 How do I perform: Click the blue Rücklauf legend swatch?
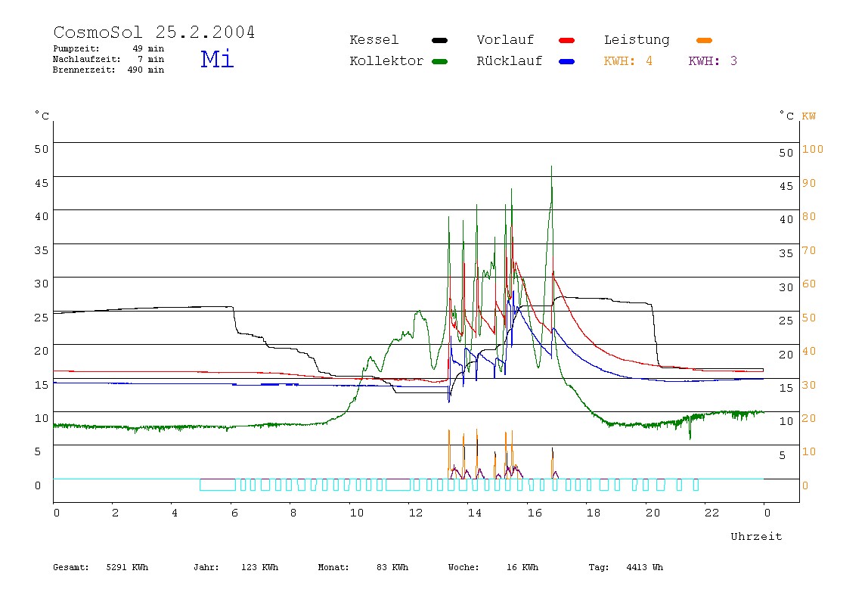coord(567,61)
